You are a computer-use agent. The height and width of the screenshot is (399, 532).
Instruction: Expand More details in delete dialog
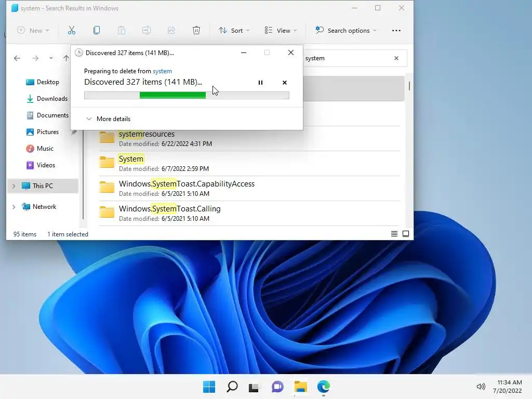[x=108, y=119]
